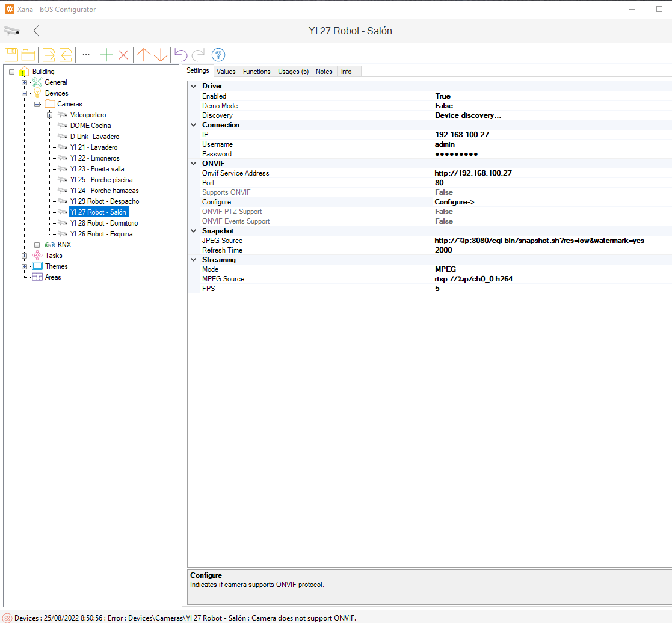This screenshot has width=672, height=623.
Task: Open Help with the question mark icon
Action: pos(218,55)
